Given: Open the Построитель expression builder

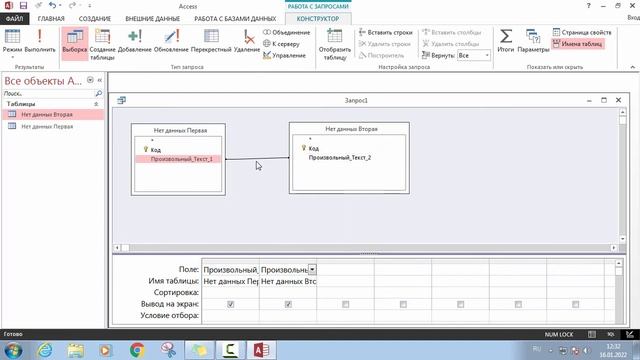Looking at the screenshot, I should click(x=381, y=55).
